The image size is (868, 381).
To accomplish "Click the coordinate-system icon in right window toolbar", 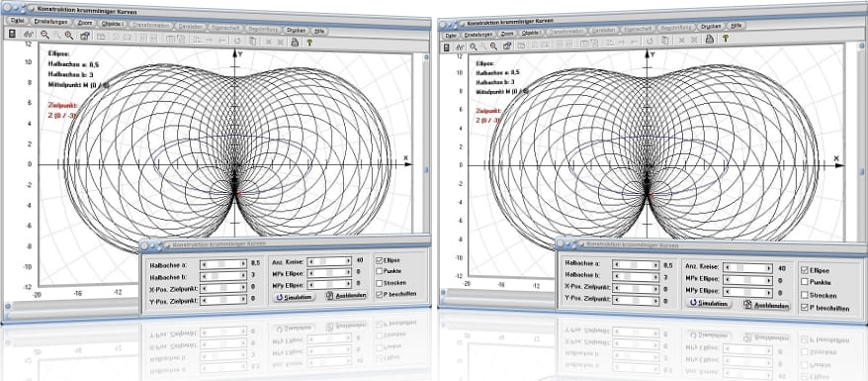I will click(461, 48).
